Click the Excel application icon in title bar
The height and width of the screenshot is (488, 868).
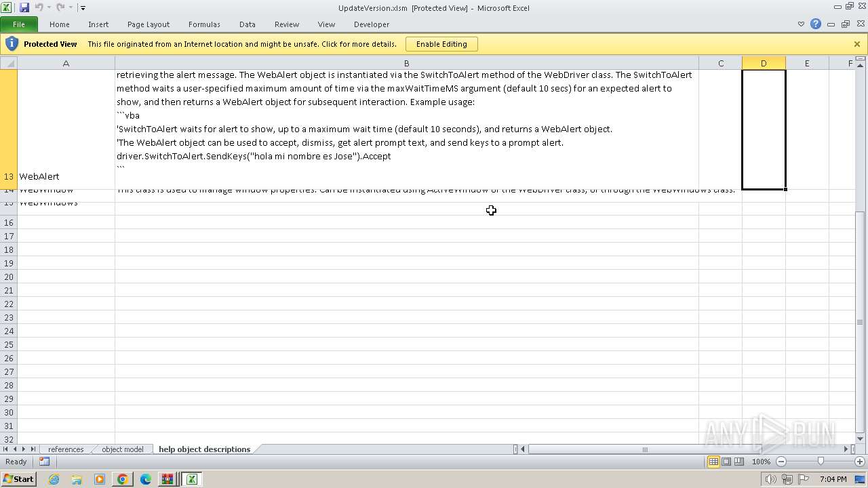click(x=7, y=7)
